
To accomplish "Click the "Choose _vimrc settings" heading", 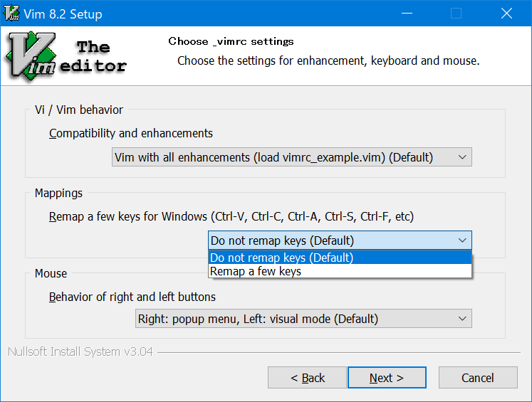I will 231,41.
